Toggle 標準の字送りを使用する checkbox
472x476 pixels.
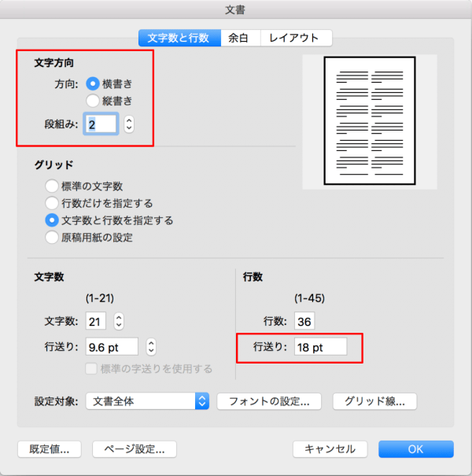[x=91, y=368]
